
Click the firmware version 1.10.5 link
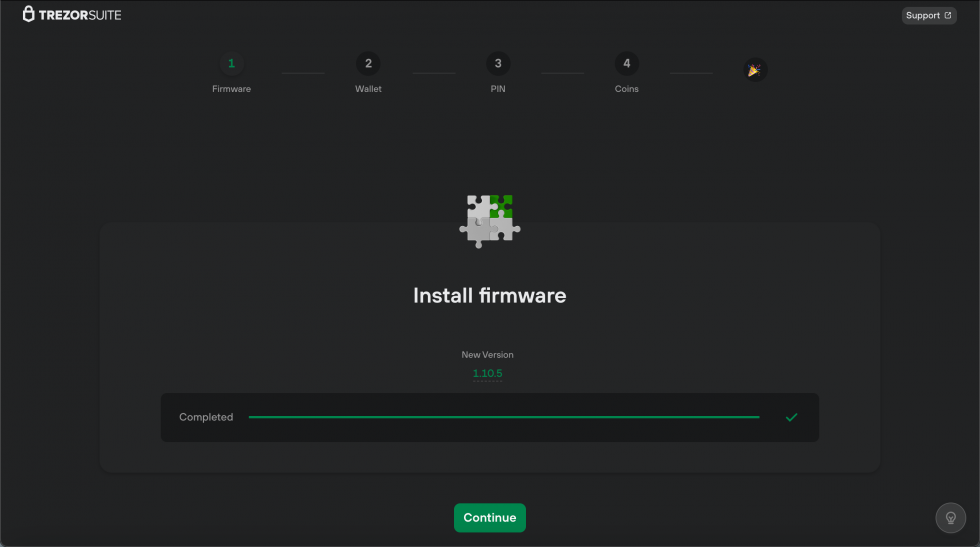(x=488, y=373)
